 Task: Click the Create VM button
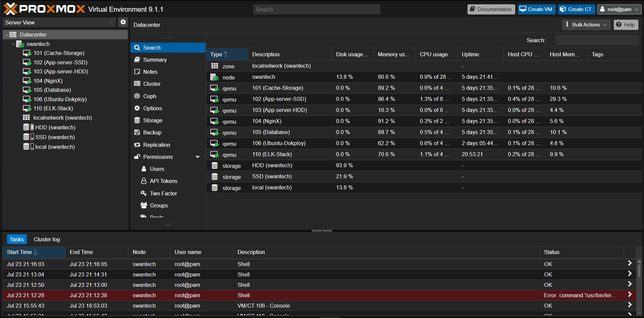click(536, 9)
